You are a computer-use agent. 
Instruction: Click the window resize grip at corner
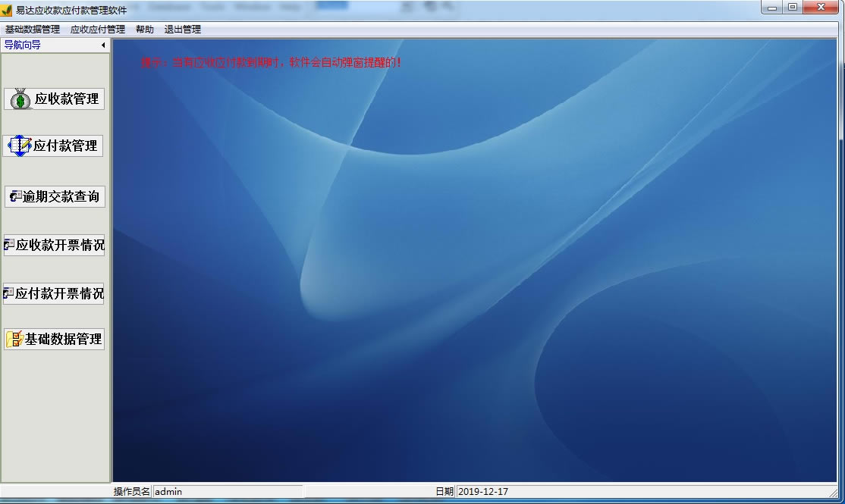[834, 492]
